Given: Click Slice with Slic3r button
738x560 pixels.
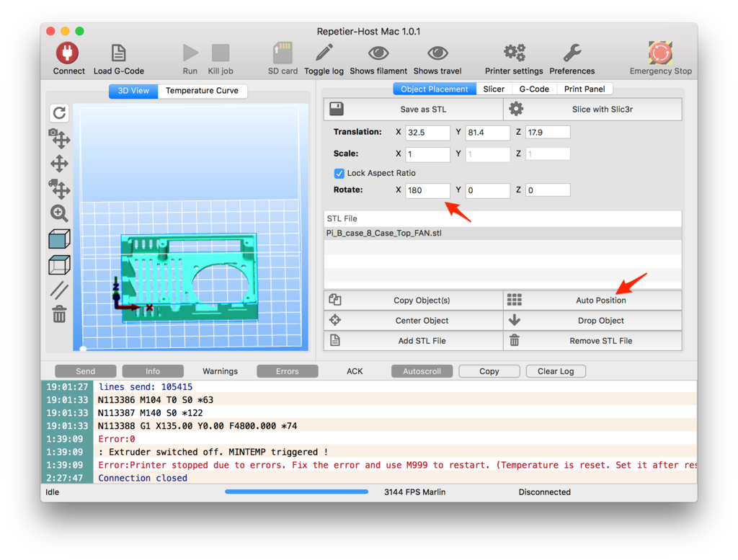Looking at the screenshot, I should click(x=592, y=109).
